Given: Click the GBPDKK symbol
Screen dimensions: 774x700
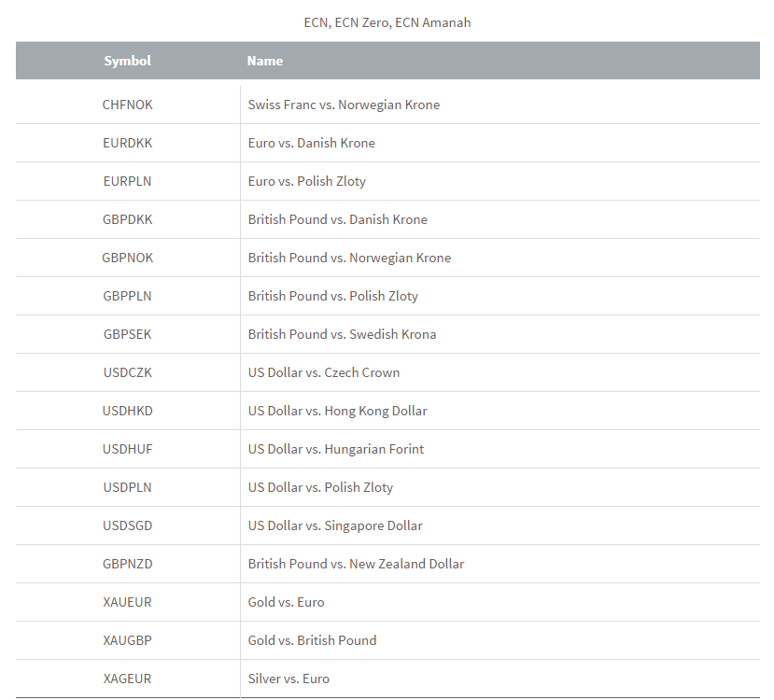Looking at the screenshot, I should click(127, 219).
